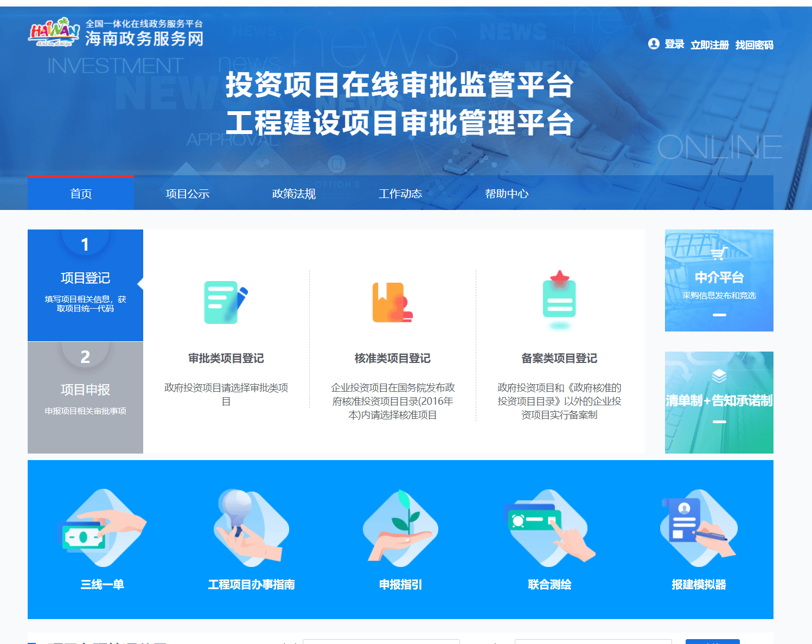Click the 登录 link
The width and height of the screenshot is (812, 644).
pyautogui.click(x=674, y=44)
